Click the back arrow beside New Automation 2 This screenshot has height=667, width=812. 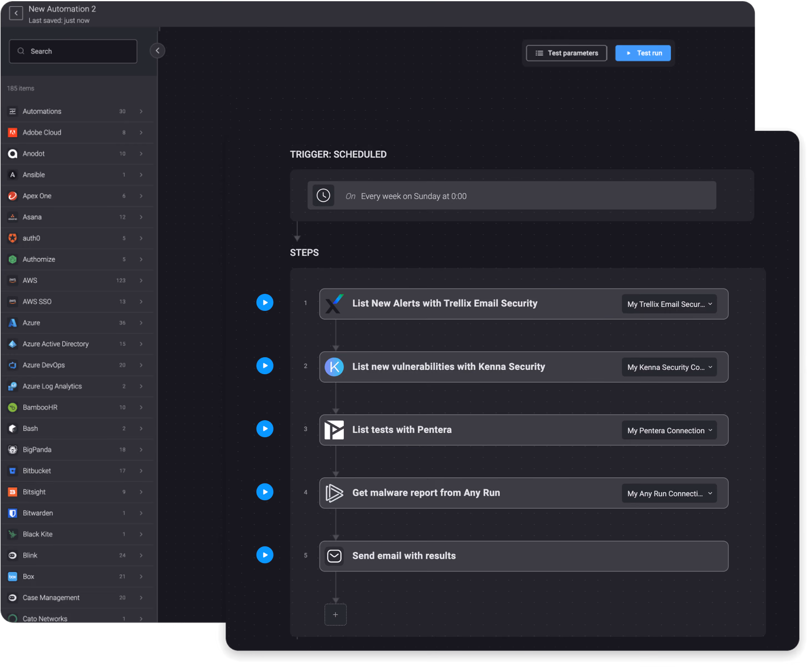point(16,13)
